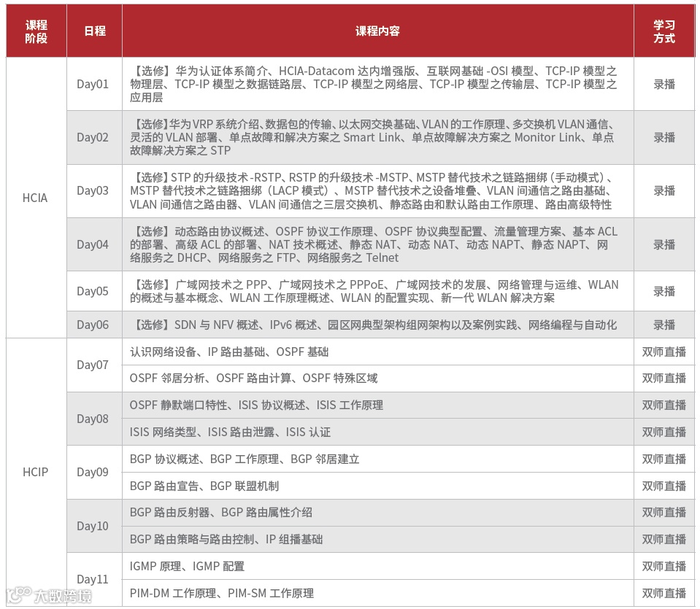Select Day02 content about 华为VRP系统介绍

(x=377, y=137)
